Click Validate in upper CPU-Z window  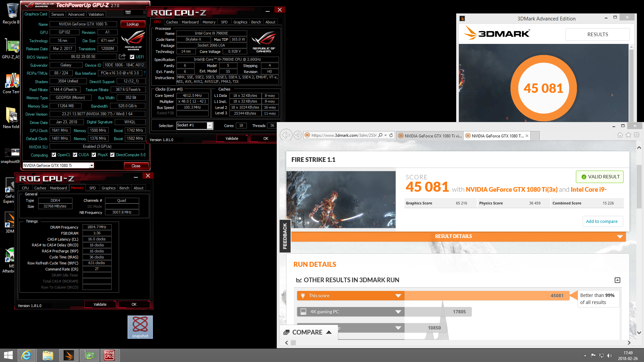(x=232, y=138)
